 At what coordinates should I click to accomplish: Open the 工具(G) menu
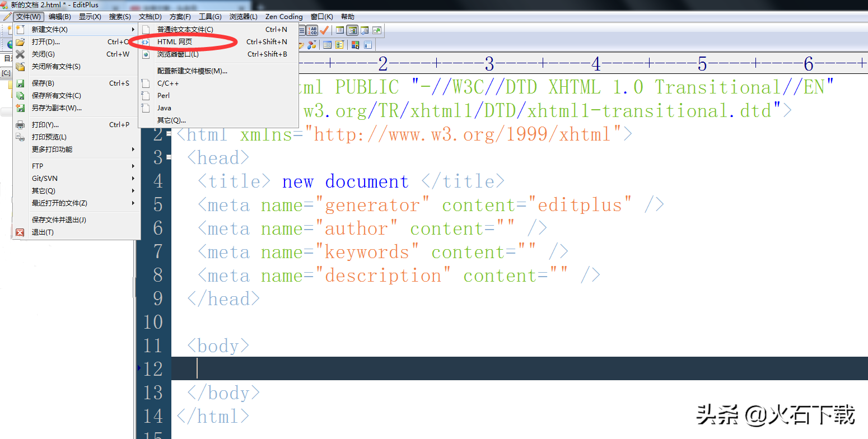[210, 17]
